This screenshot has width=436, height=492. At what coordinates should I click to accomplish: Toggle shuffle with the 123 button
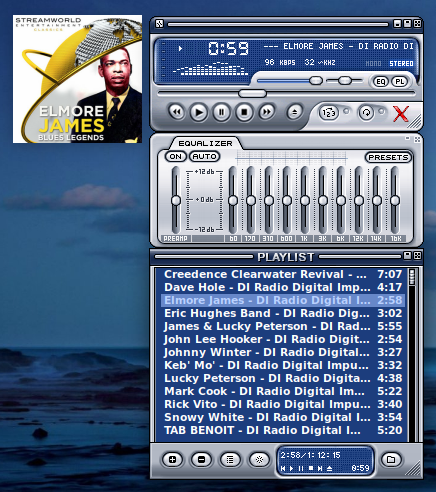point(329,113)
